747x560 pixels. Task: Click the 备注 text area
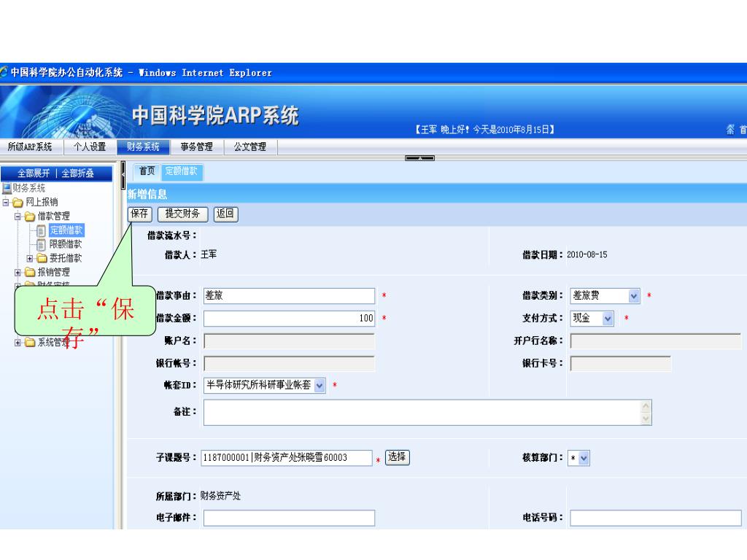pyautogui.click(x=427, y=413)
